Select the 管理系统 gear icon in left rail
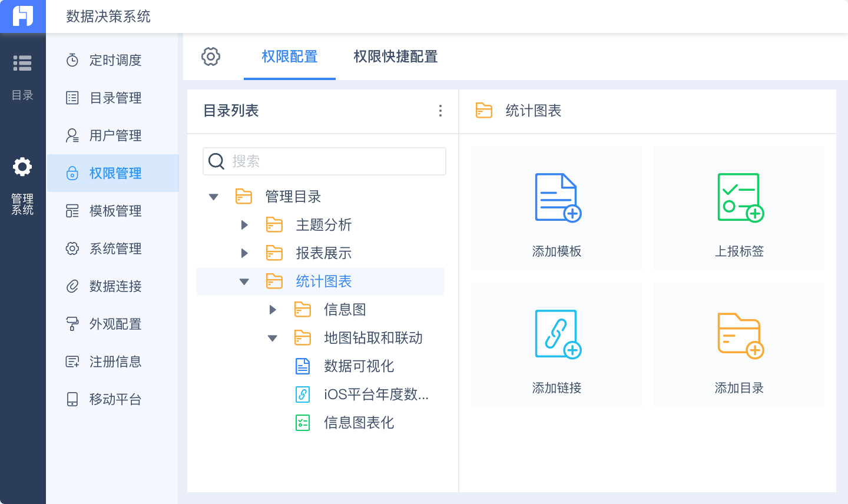The width and height of the screenshot is (848, 504). [22, 167]
